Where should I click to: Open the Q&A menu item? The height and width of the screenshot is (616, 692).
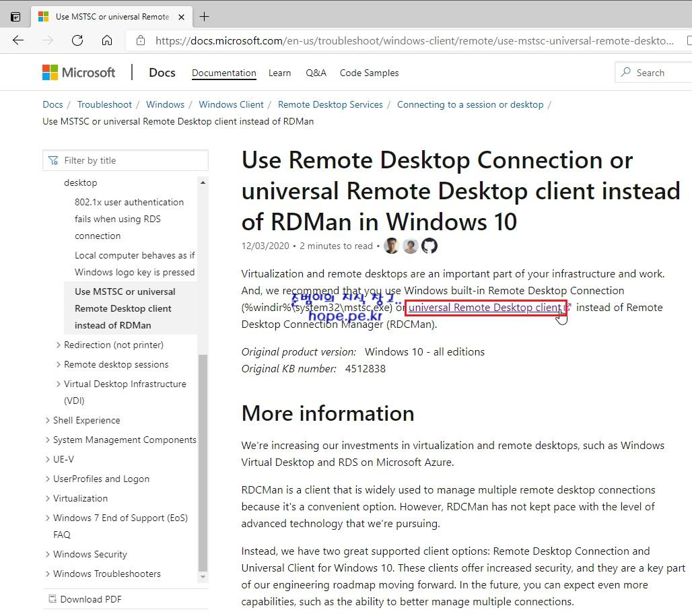click(316, 73)
